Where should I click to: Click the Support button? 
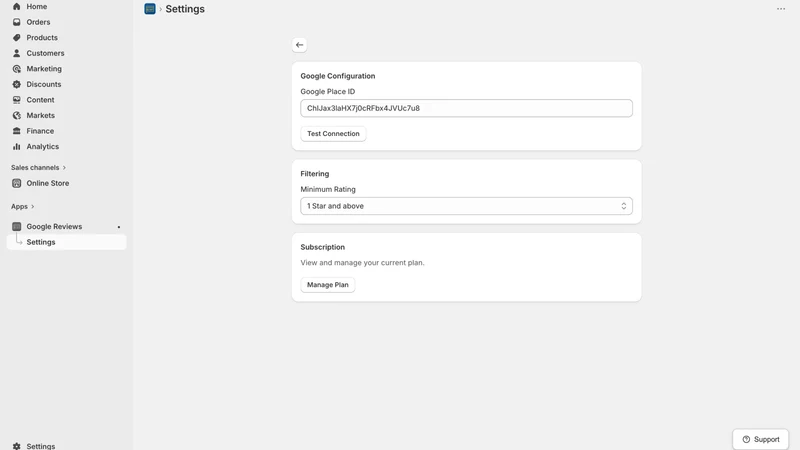pos(760,439)
